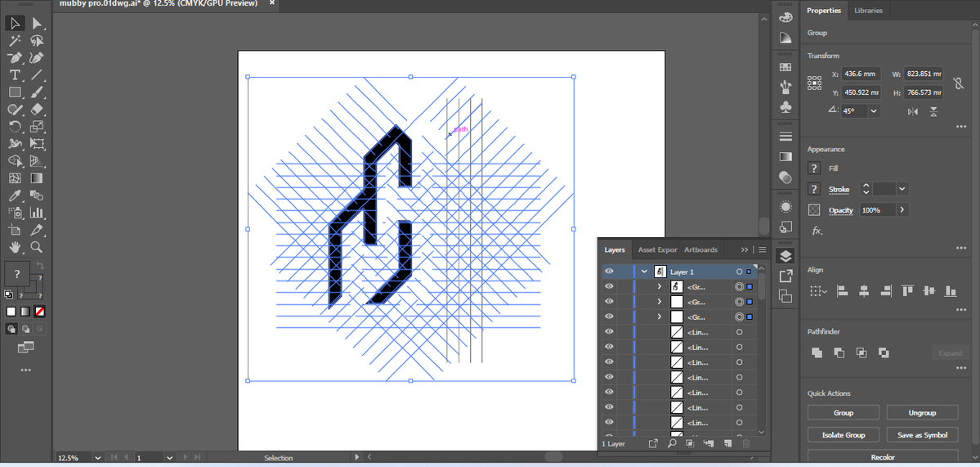The width and height of the screenshot is (980, 467).
Task: Open Stroke weight dropdown arrow
Action: tap(902, 188)
